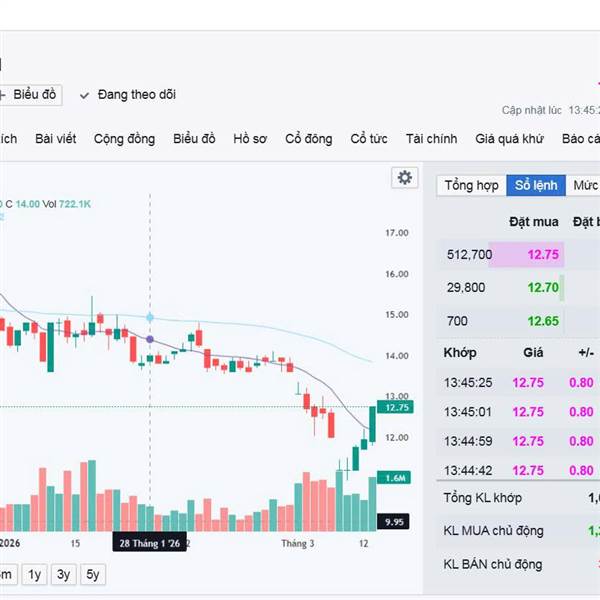Set chart range to 3y
Image resolution: width=600 pixels, height=600 pixels.
64,574
